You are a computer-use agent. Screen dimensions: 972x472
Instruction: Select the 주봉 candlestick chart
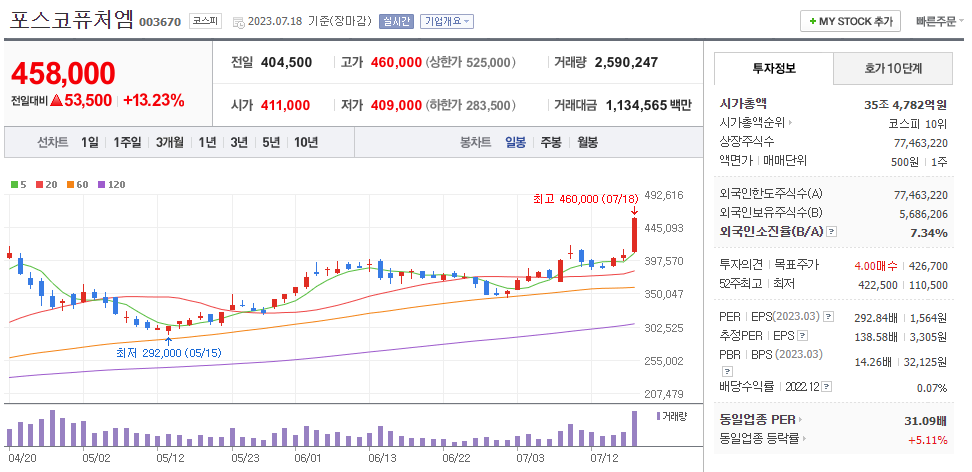[550, 143]
